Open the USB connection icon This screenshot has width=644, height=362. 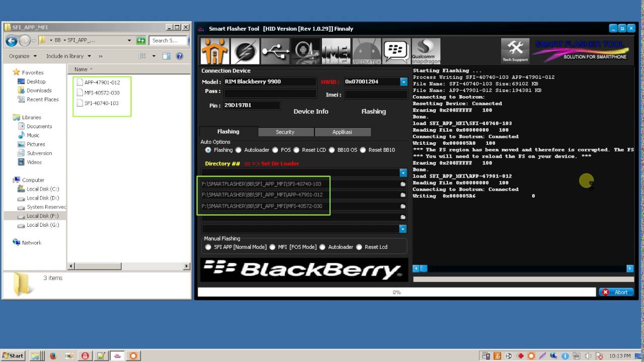point(275,51)
